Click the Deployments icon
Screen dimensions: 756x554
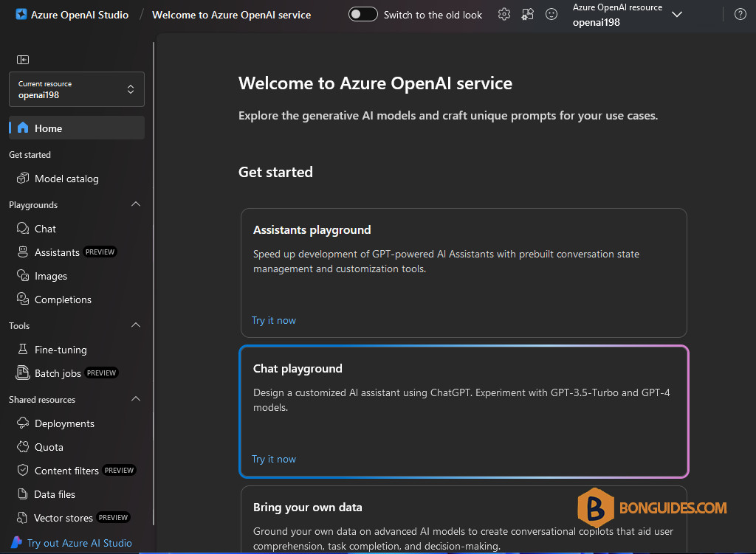(23, 423)
